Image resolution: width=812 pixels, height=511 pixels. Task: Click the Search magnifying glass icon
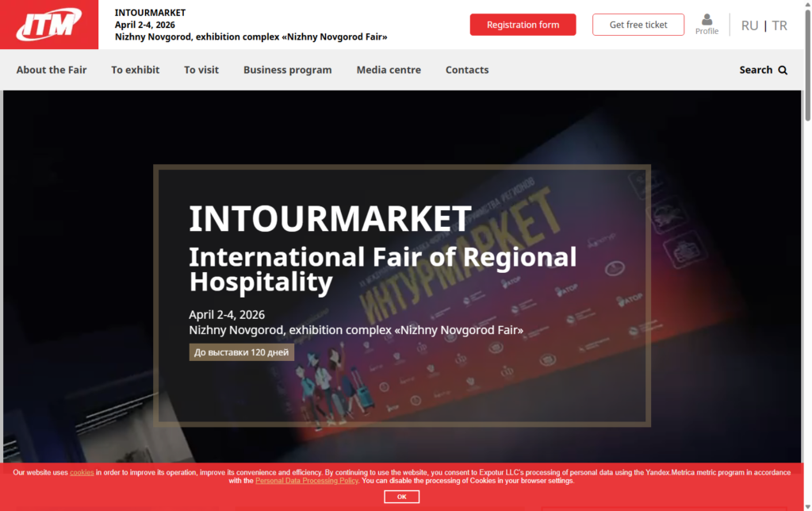pos(783,70)
